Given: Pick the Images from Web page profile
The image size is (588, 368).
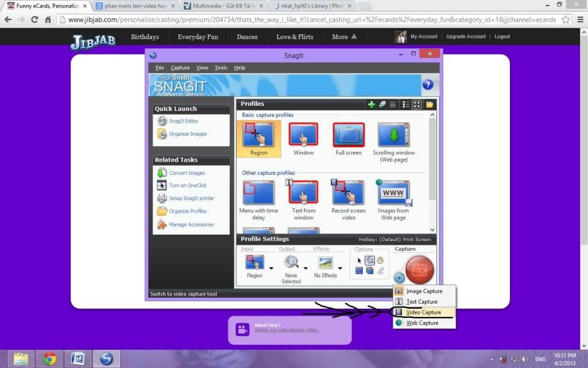Looking at the screenshot, I should pyautogui.click(x=393, y=200).
